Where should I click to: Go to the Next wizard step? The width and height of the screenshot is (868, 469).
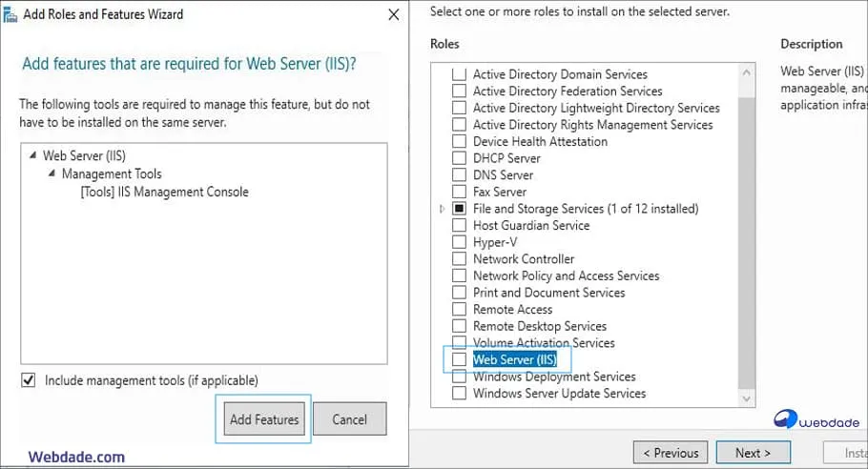point(753,453)
